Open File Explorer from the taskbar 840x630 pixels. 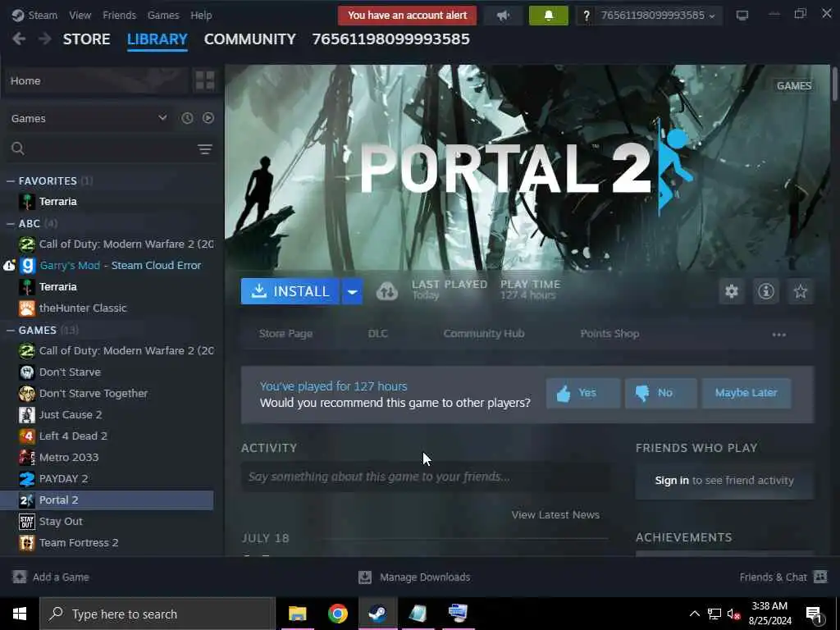297,614
